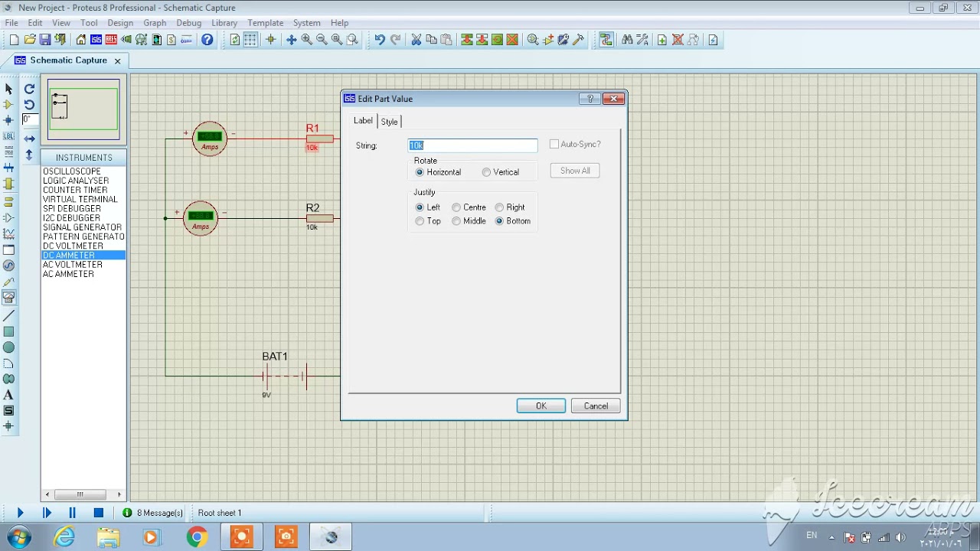Open Internet Explorer from taskbar
980x551 pixels.
pos(64,537)
